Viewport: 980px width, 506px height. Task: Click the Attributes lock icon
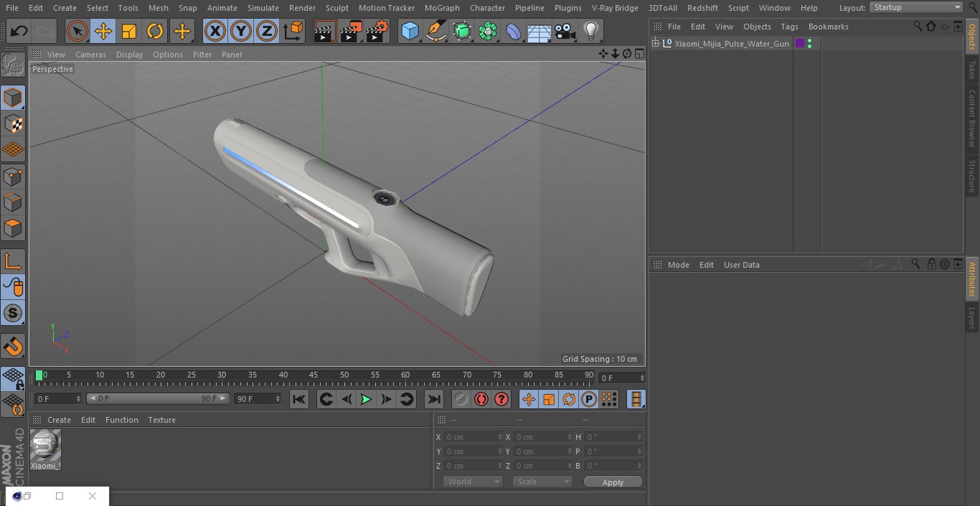tap(931, 264)
